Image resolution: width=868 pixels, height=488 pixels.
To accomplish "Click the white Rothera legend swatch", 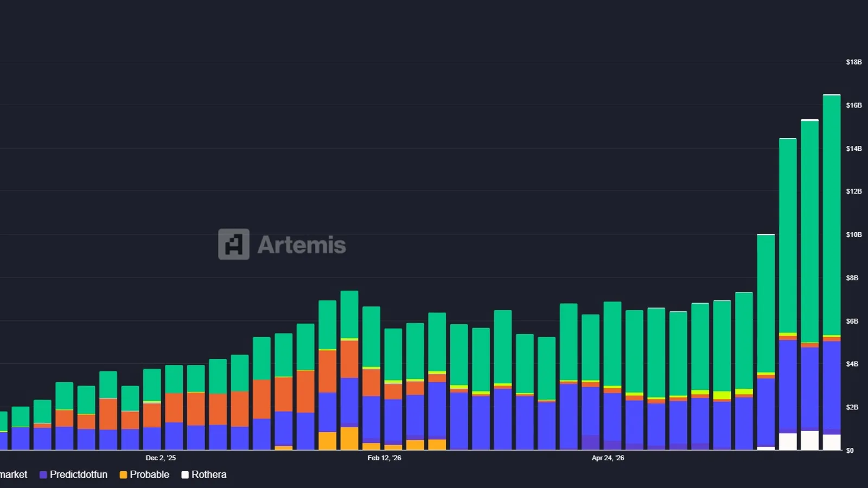I will 185,475.
